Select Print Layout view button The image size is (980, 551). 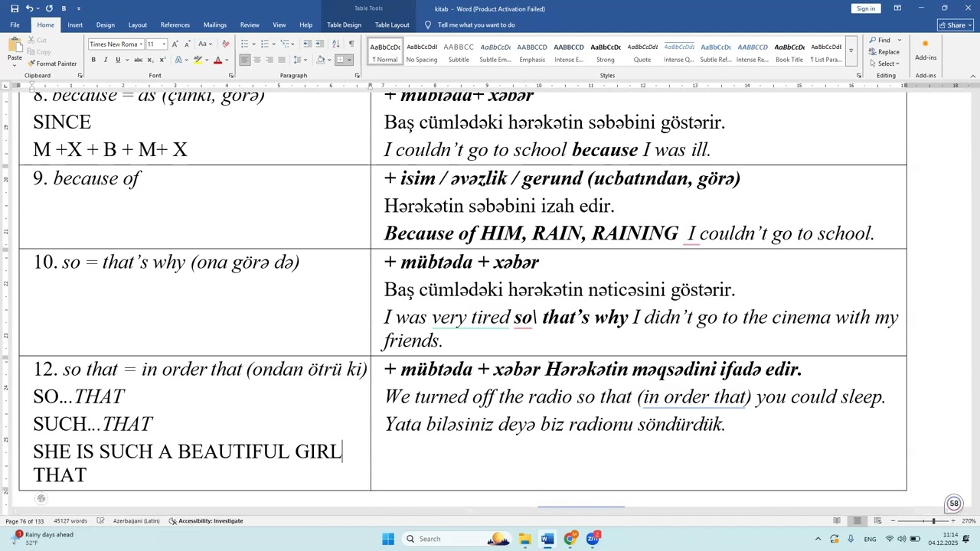coord(857,521)
